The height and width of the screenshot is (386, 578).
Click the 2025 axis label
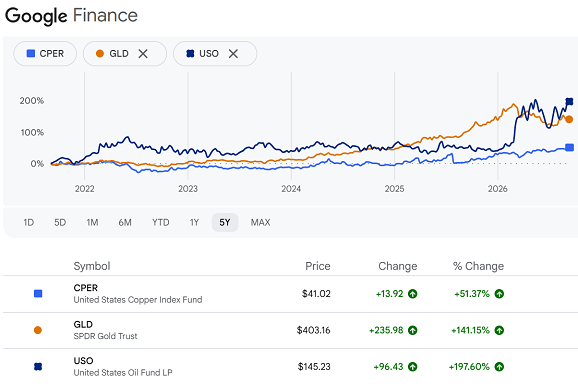click(x=394, y=189)
